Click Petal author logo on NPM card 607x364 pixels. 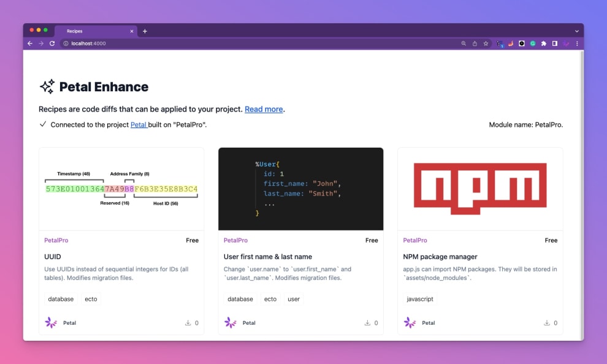click(410, 322)
